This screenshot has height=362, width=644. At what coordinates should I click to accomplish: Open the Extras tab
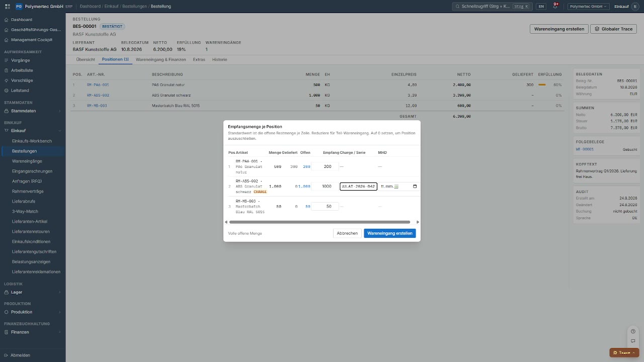coord(199,59)
